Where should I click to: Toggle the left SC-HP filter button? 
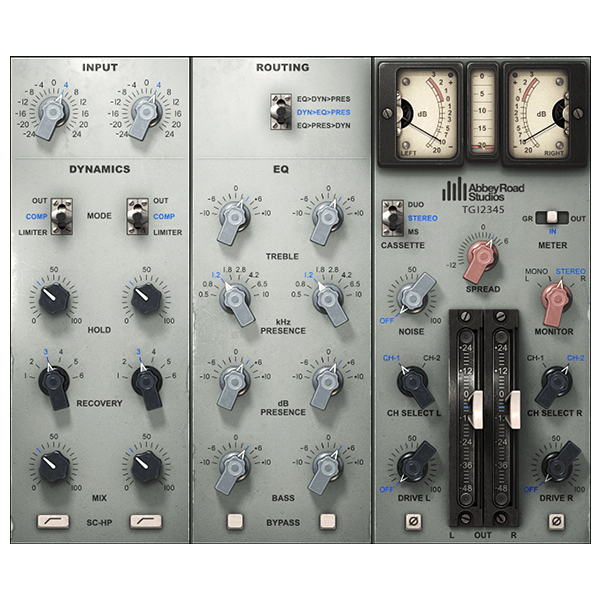53,521
